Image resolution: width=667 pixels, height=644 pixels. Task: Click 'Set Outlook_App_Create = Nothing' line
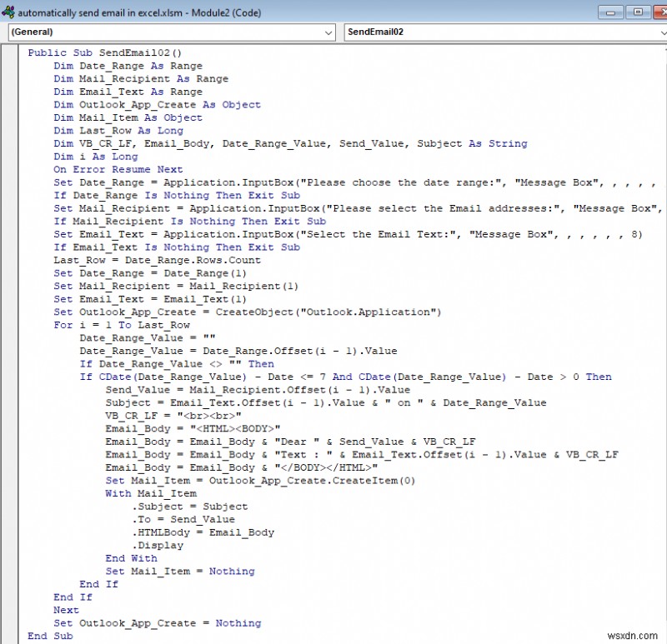158,623
